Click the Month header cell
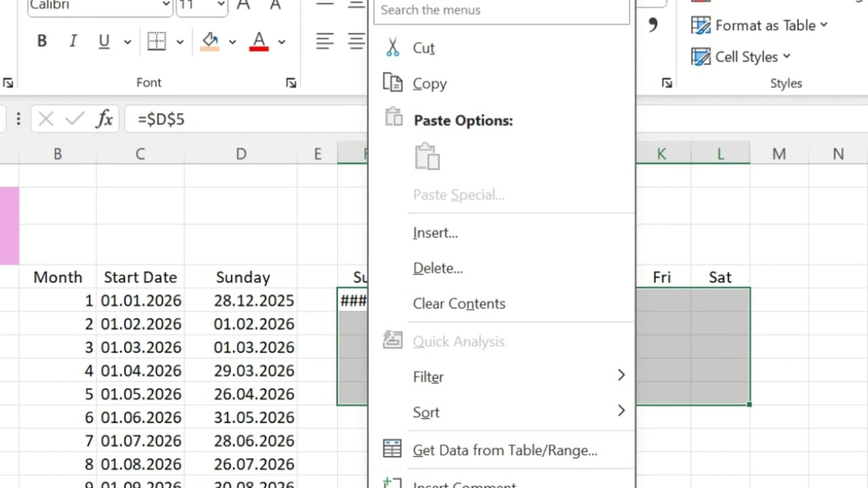Image resolution: width=868 pixels, height=488 pixels. [58, 277]
